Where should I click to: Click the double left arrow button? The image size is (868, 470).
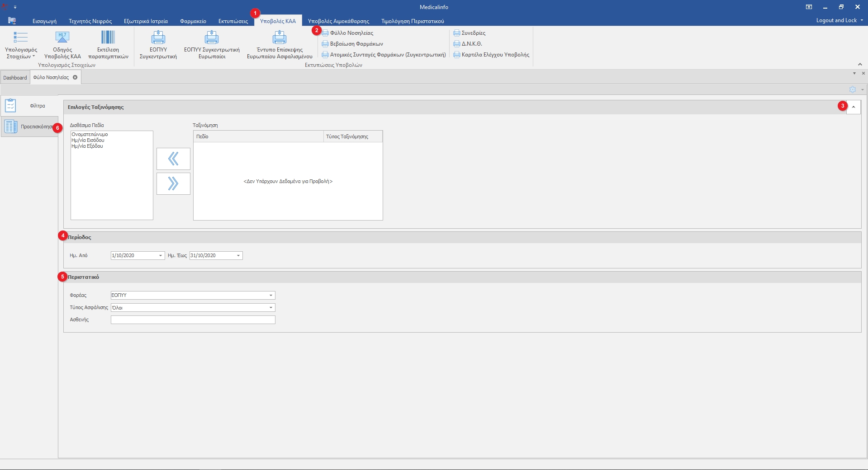[173, 159]
